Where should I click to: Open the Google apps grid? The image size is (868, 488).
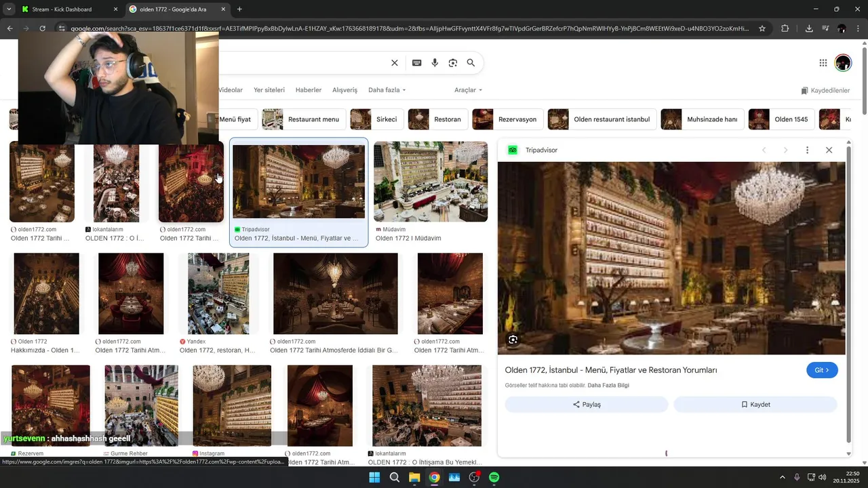pyautogui.click(x=823, y=63)
